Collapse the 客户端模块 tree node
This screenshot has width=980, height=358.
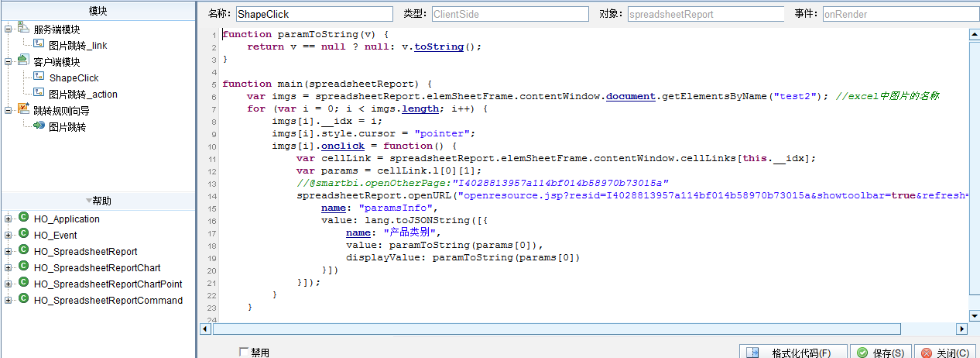[9, 62]
